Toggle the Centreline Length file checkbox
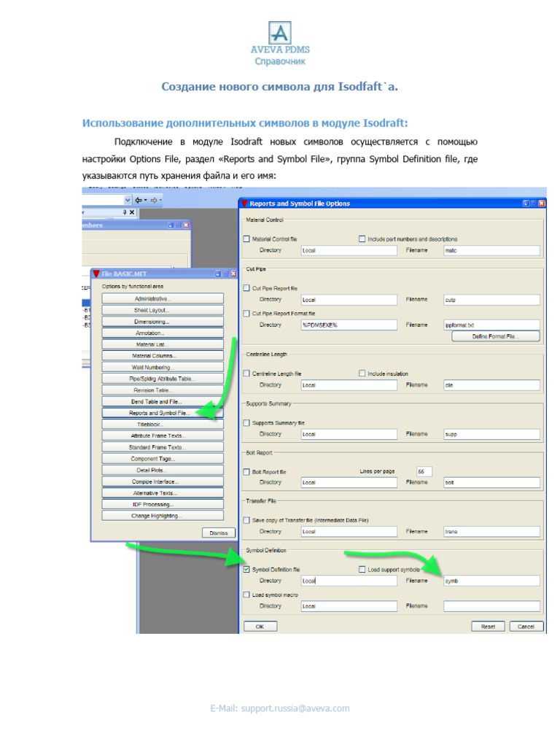The height and width of the screenshot is (747, 560). [246, 373]
